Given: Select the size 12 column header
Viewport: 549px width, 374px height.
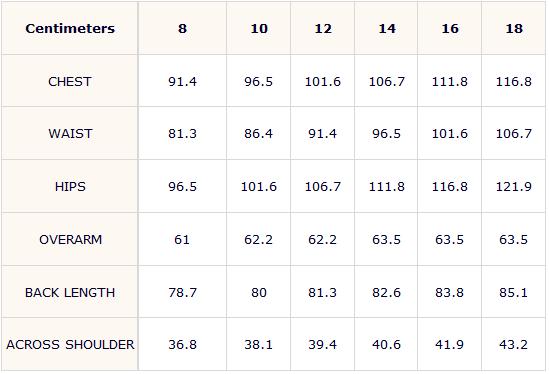Looking at the screenshot, I should [322, 28].
